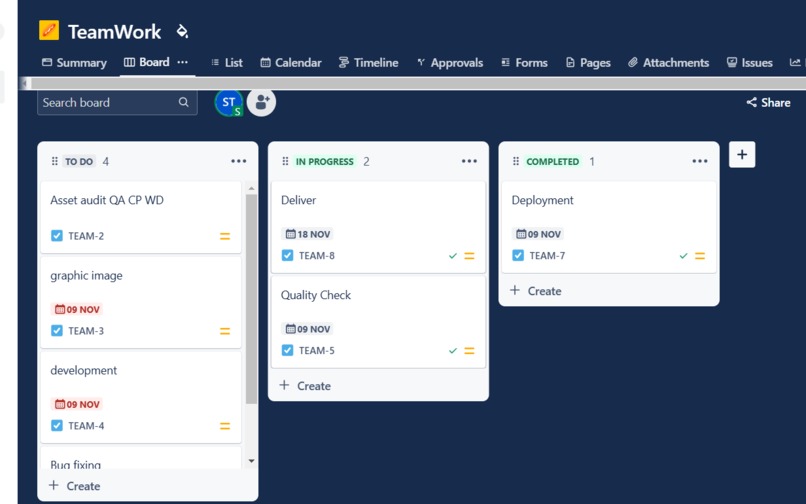Click TO DO scrollbar down arrow
The width and height of the screenshot is (806, 504).
click(251, 461)
